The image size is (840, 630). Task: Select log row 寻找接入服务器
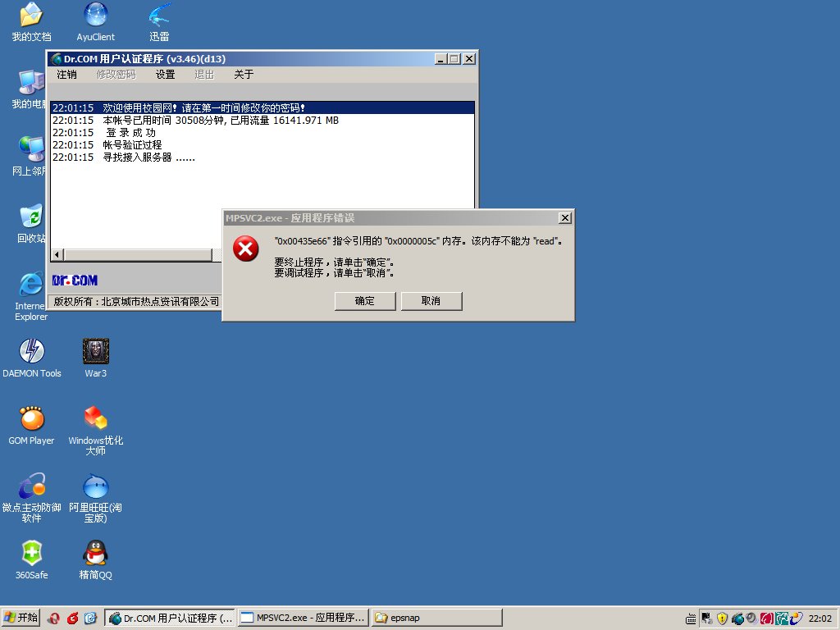pyautogui.click(x=262, y=157)
